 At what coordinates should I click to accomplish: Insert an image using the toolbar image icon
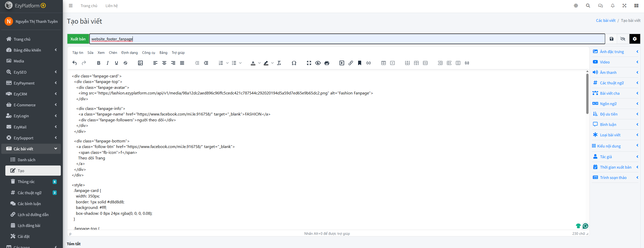pos(140,63)
